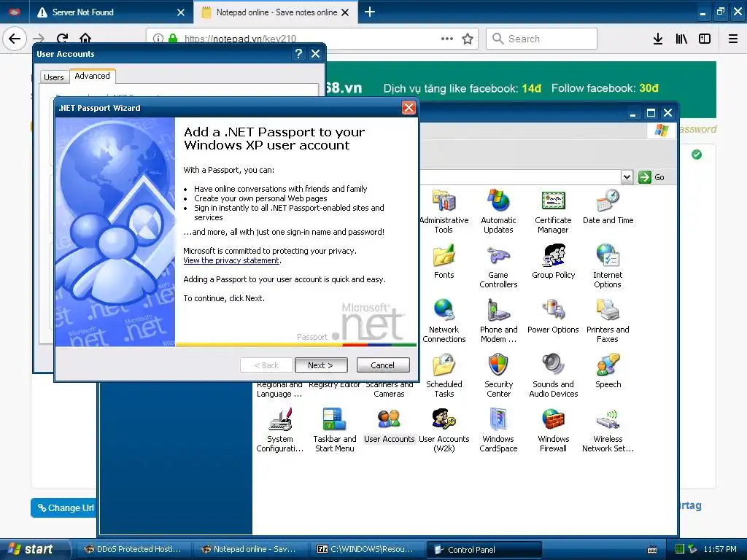Click Firefox back arrow button
This screenshot has width=747, height=560.
(15, 39)
